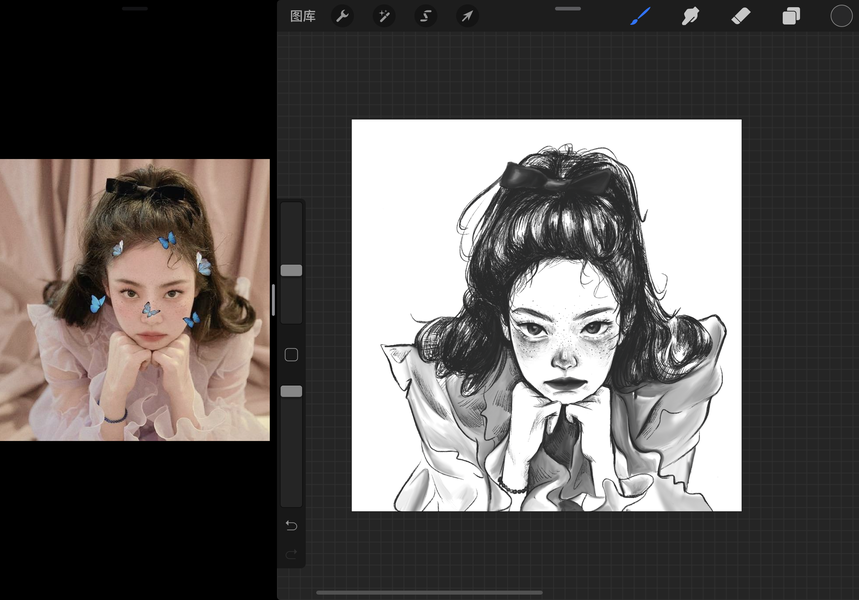Click the brush opacity slider handle

pos(291,391)
